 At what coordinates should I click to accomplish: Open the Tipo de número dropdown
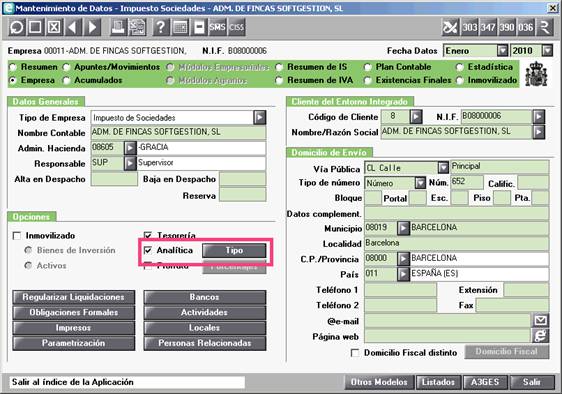click(420, 183)
